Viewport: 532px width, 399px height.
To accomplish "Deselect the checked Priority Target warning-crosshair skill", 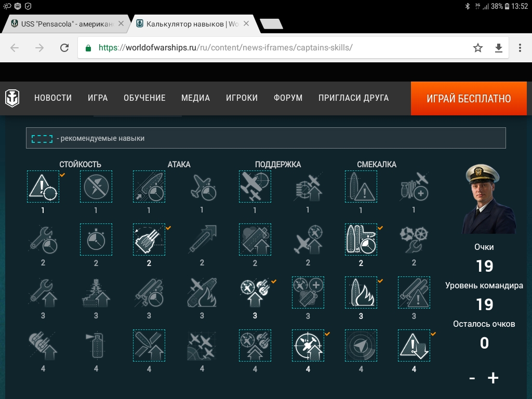I will click(x=43, y=187).
